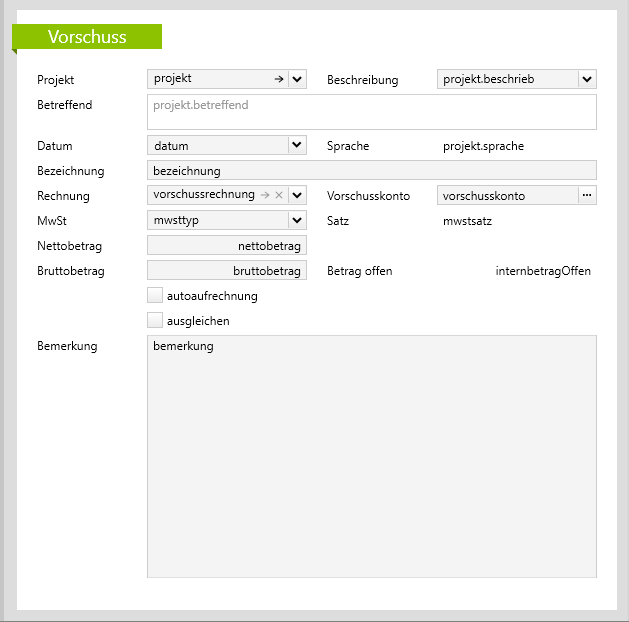This screenshot has height=622, width=629.
Task: Open Vorschusskonto lookup via ellipsis button
Action: [587, 195]
